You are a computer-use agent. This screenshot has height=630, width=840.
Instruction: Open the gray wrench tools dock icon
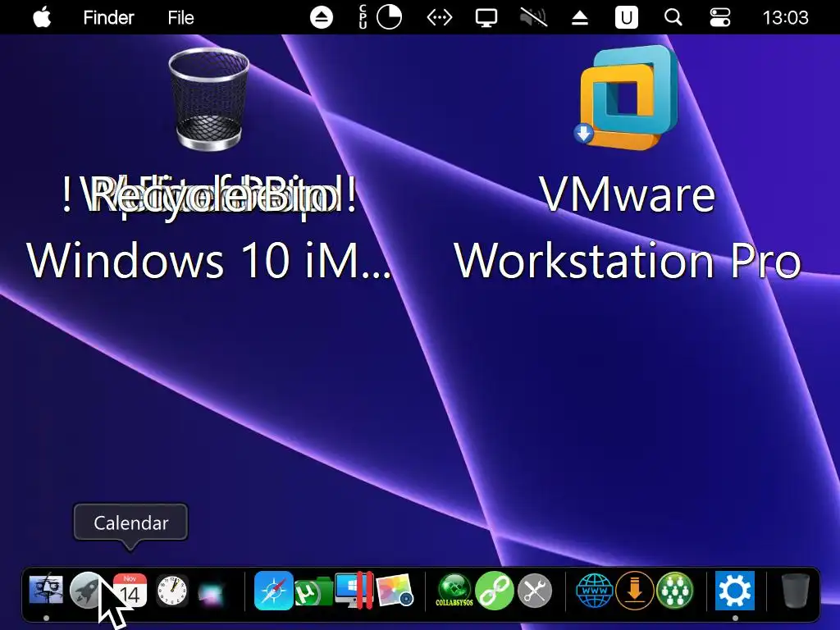tap(535, 591)
